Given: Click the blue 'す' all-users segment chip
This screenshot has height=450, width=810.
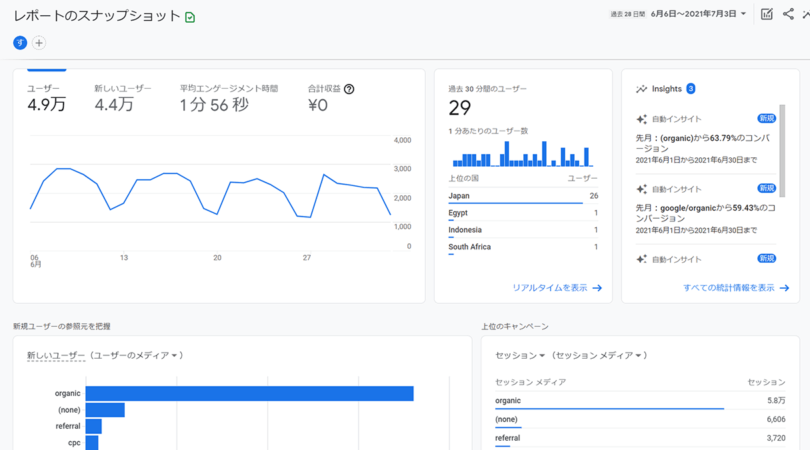Looking at the screenshot, I should coord(20,43).
